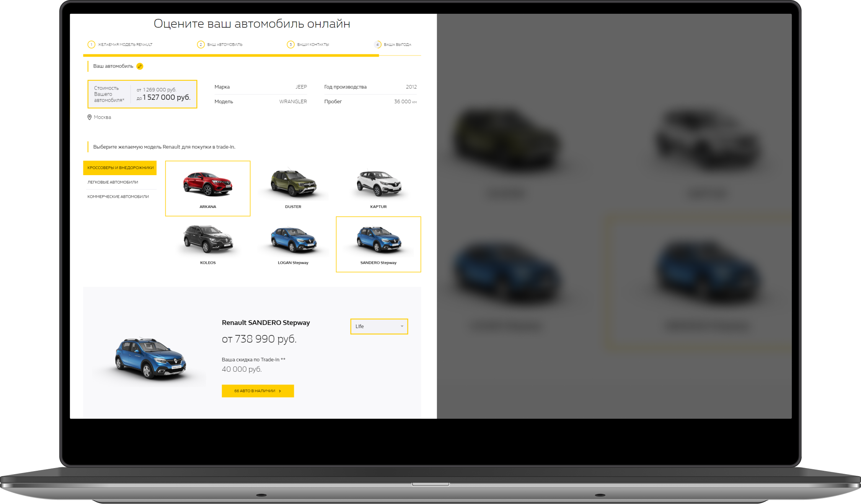The height and width of the screenshot is (504, 861).
Task: Click the Год производства label
Action: [346, 87]
